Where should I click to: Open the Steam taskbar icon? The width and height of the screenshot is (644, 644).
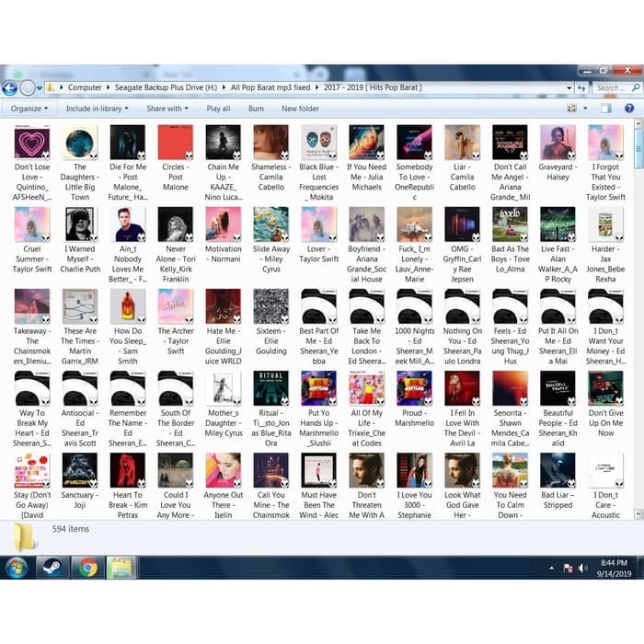52,567
